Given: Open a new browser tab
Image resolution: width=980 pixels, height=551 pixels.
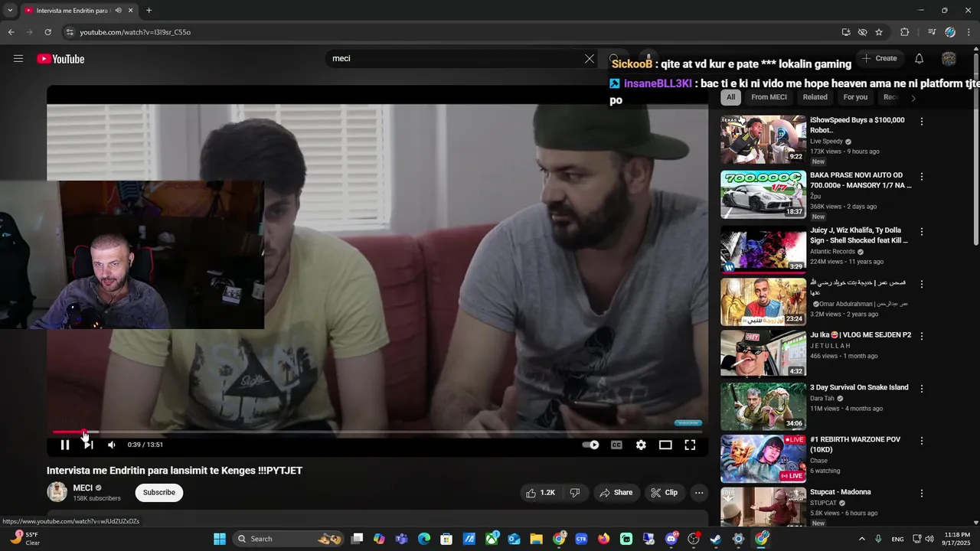Looking at the screenshot, I should pos(149,11).
